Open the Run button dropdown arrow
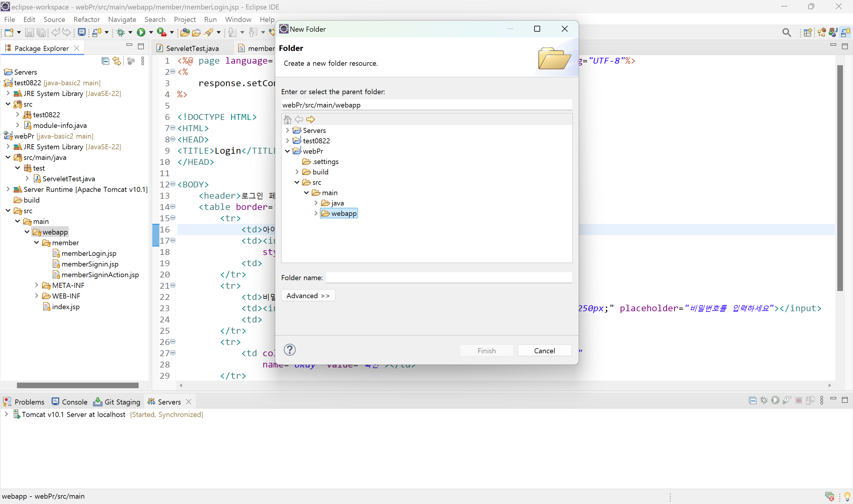 [x=151, y=32]
